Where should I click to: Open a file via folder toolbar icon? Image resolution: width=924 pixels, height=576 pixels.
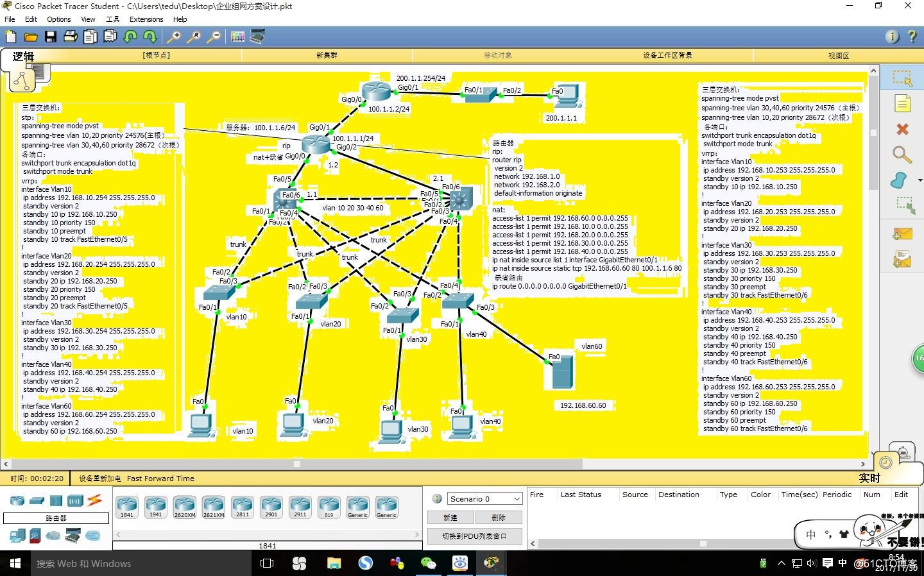30,37
